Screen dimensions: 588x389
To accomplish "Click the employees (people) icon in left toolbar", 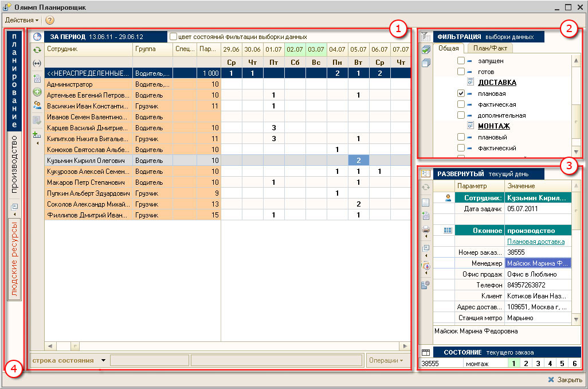I will click(x=37, y=105).
